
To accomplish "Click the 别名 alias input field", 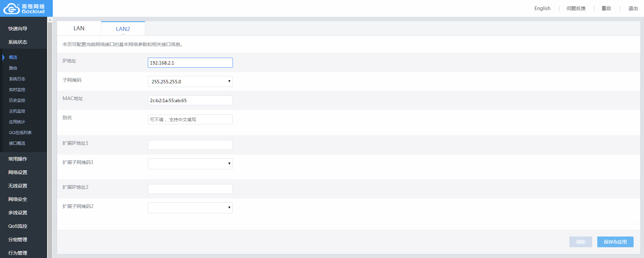I will 190,119.
